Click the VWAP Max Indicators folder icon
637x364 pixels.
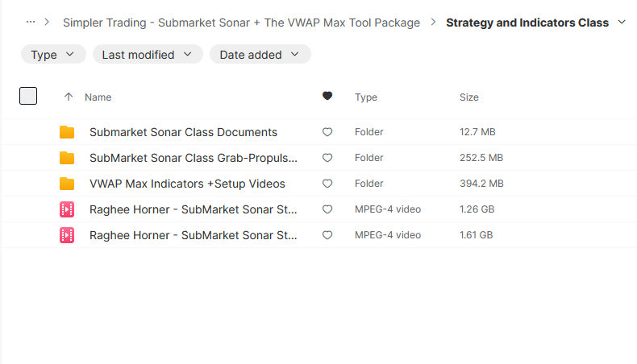pos(67,184)
